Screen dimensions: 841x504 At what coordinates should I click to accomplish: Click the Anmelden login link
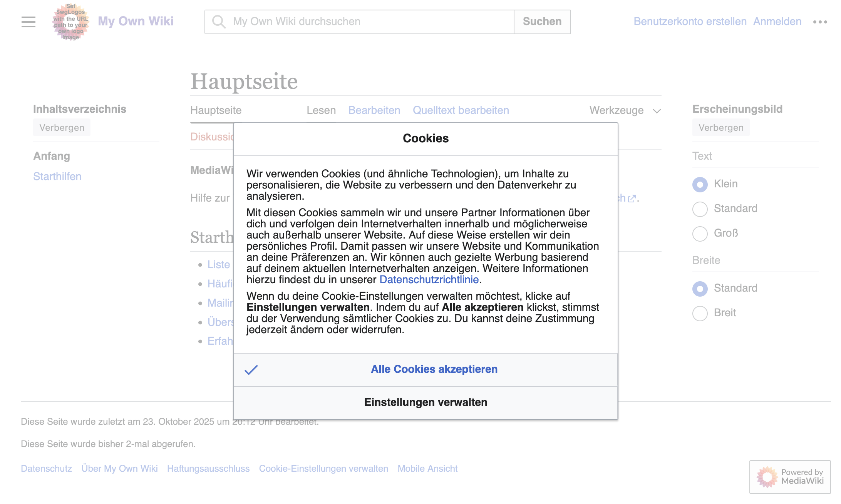[x=777, y=22]
